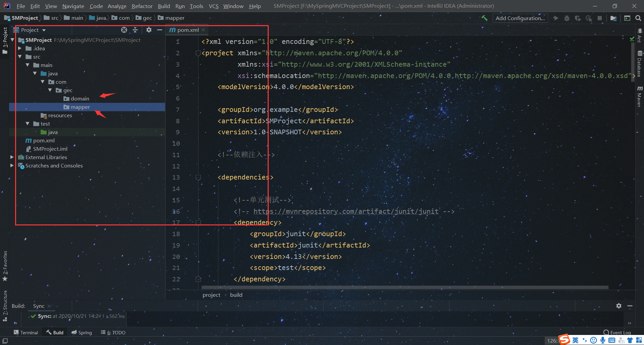The height and width of the screenshot is (345, 644).
Task: Open the Maven tool window
Action: [x=640, y=96]
